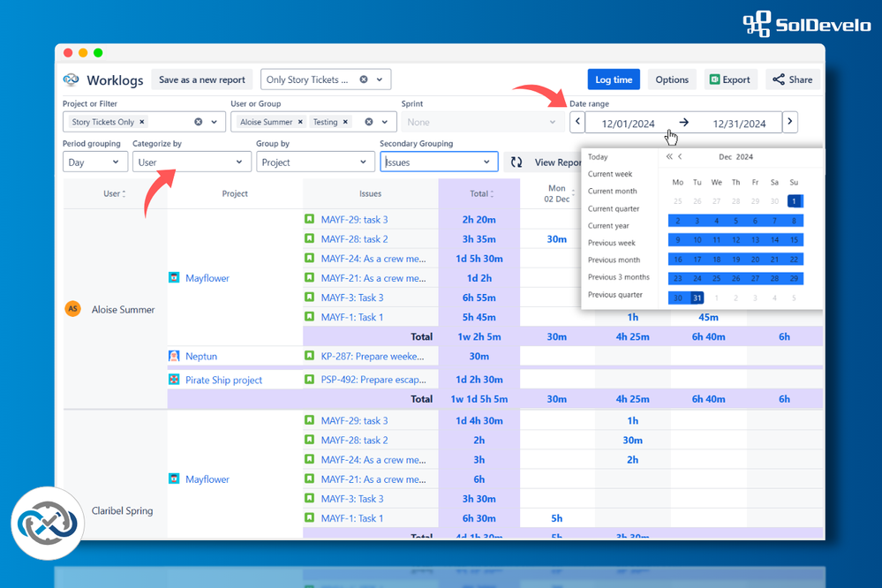
Task: Open the Categorize by User dropdown
Action: pyautogui.click(x=192, y=162)
